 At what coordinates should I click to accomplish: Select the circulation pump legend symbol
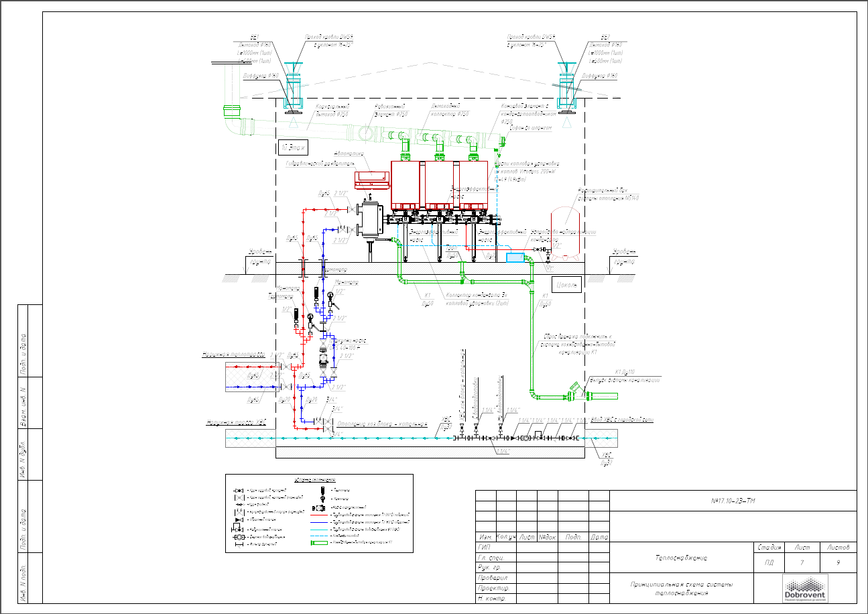318,508
